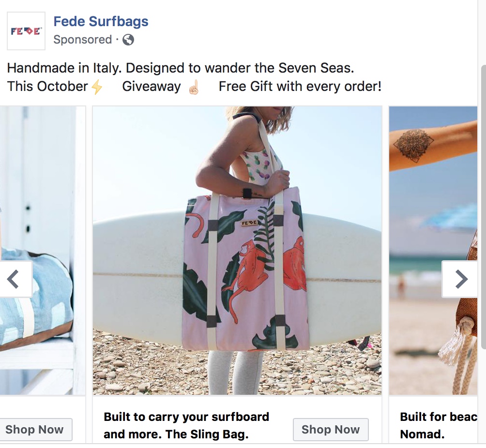Screen dimensions: 486x448
Task: Click the public globe audience icon
Action: click(128, 40)
